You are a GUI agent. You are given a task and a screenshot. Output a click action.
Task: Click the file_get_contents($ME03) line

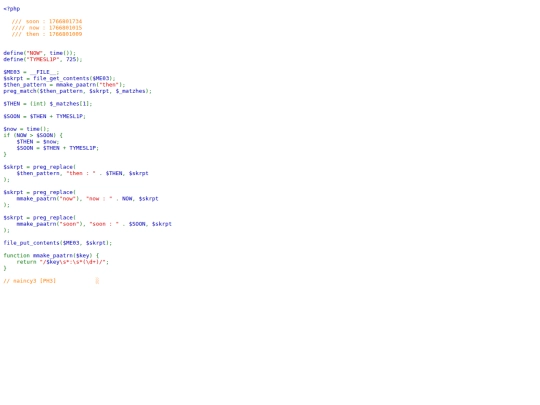pos(60,78)
